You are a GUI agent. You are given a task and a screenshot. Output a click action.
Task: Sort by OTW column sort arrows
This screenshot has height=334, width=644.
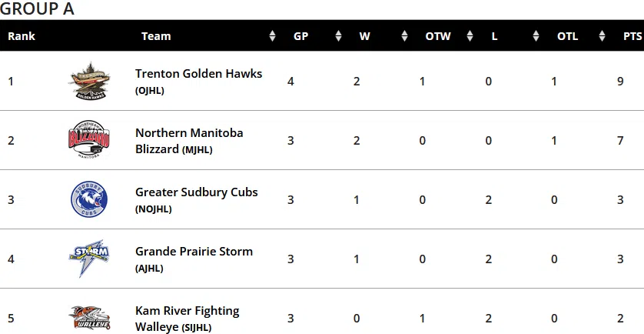[x=470, y=36]
